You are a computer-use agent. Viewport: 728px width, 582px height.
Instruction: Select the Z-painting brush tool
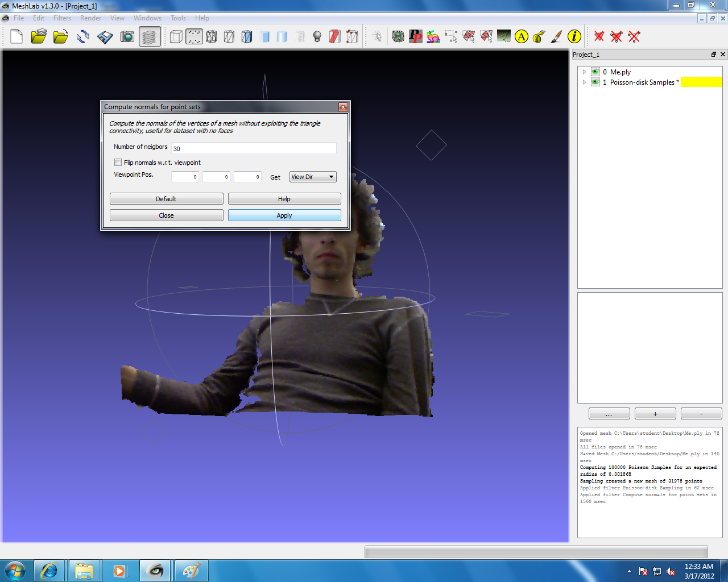557,37
